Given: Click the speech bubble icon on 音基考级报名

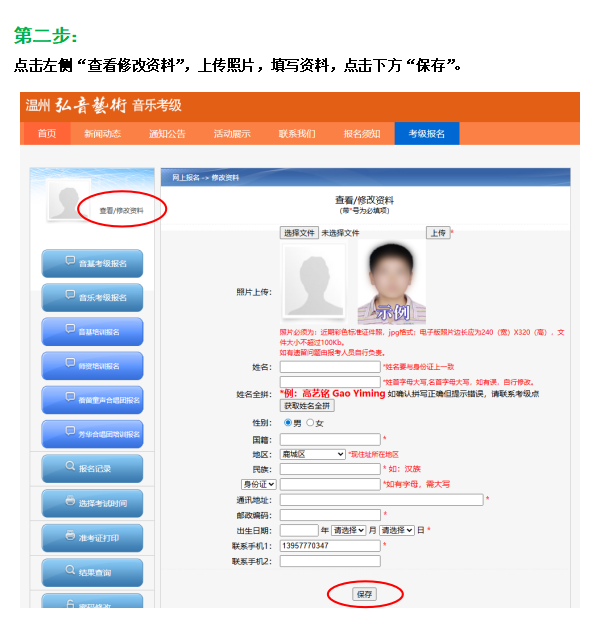Looking at the screenshot, I should pyautogui.click(x=70, y=261).
